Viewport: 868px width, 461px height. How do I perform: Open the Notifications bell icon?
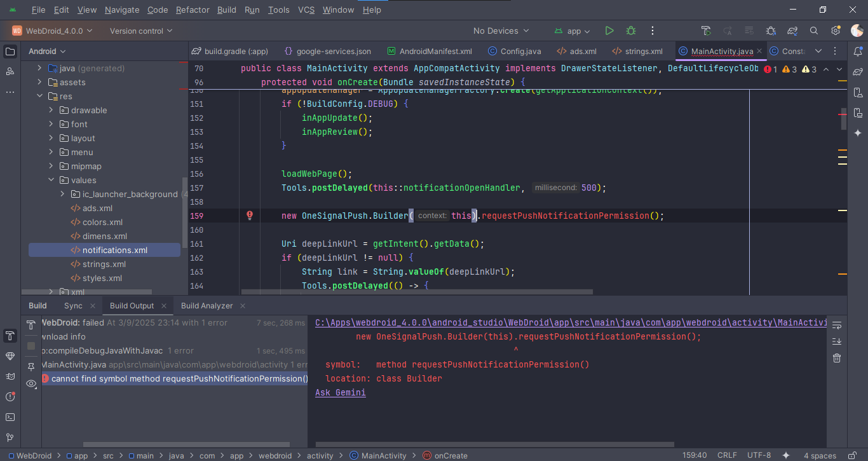coord(858,52)
